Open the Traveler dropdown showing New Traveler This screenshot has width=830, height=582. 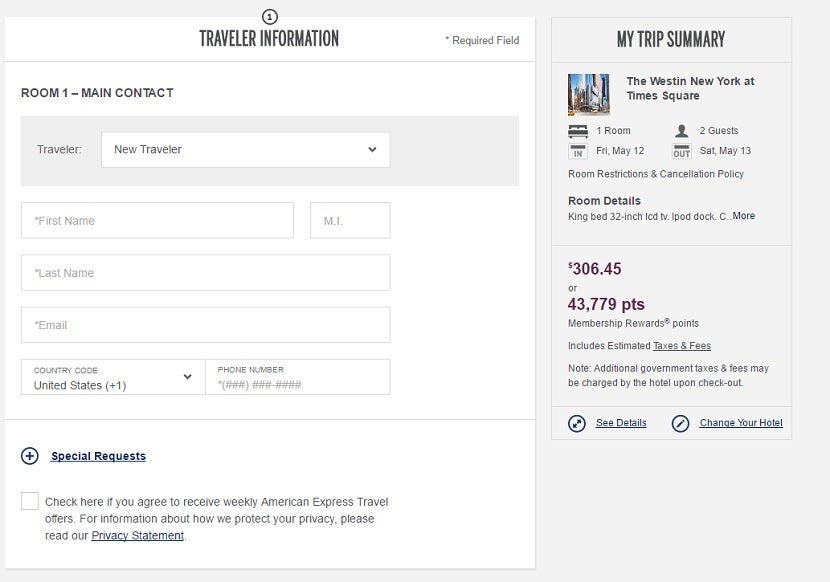(x=245, y=150)
